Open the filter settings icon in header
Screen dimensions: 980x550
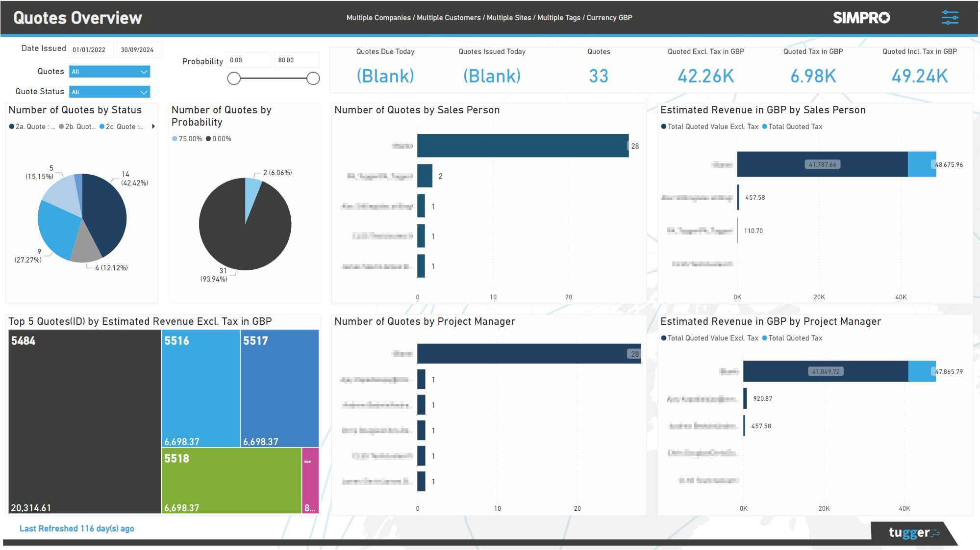pos(950,18)
